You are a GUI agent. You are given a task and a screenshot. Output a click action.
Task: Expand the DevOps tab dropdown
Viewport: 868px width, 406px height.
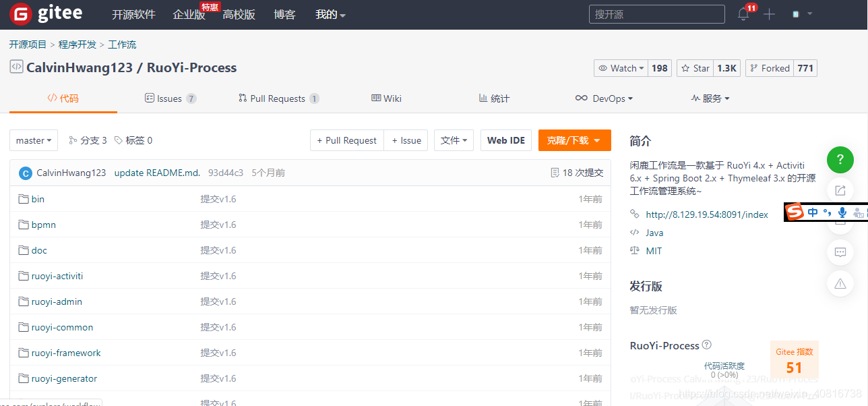[x=604, y=98]
